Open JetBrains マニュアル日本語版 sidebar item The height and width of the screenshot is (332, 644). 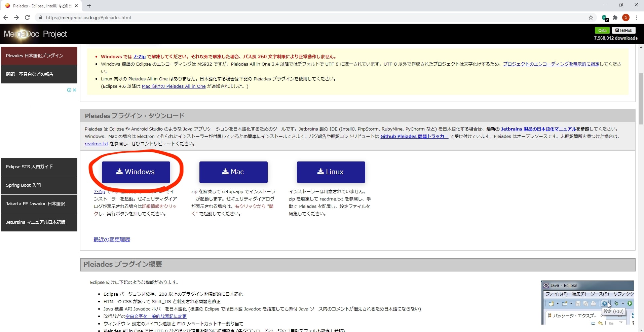[x=39, y=222]
